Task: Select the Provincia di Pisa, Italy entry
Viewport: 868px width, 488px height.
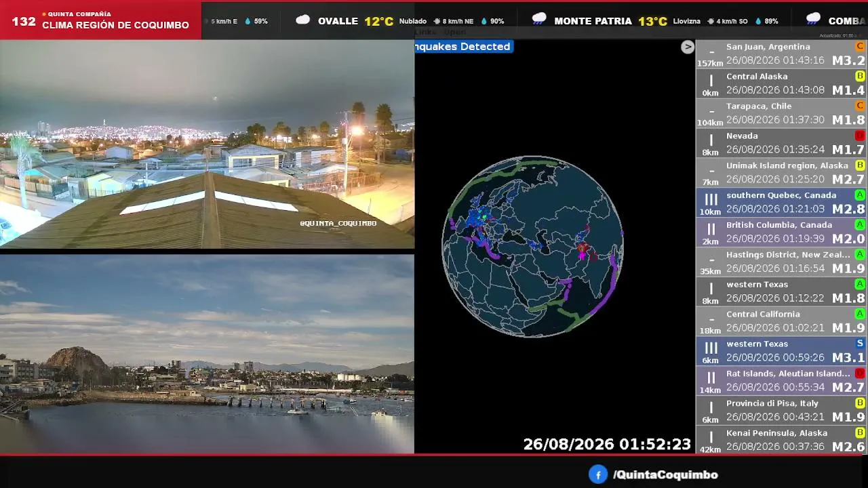Action: point(781,411)
